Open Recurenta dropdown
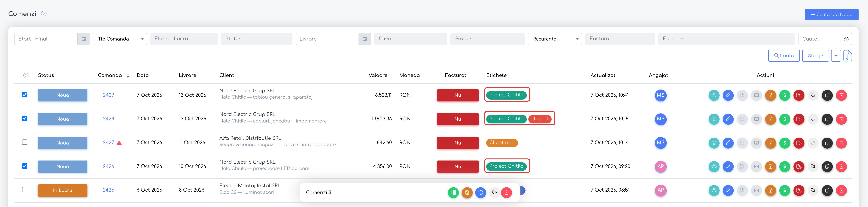 click(555, 39)
